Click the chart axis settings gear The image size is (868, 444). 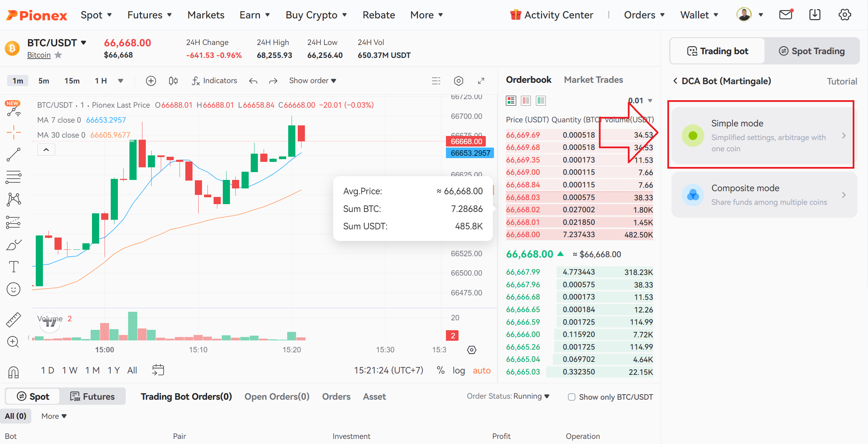(472, 350)
